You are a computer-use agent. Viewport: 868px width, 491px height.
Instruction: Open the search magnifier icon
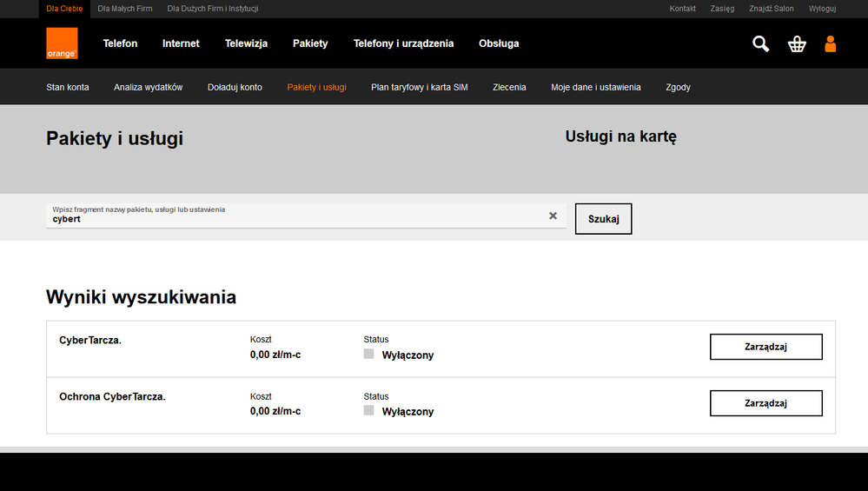760,43
